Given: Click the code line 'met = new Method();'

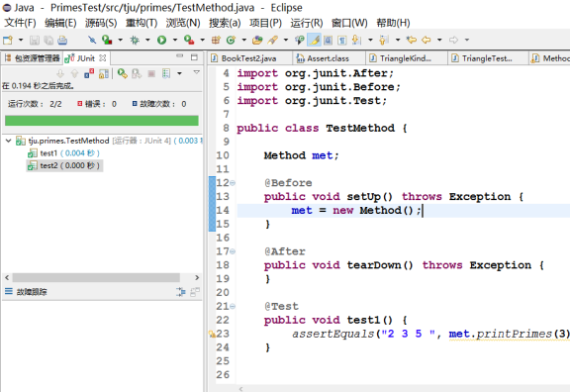Looking at the screenshot, I should tap(356, 211).
